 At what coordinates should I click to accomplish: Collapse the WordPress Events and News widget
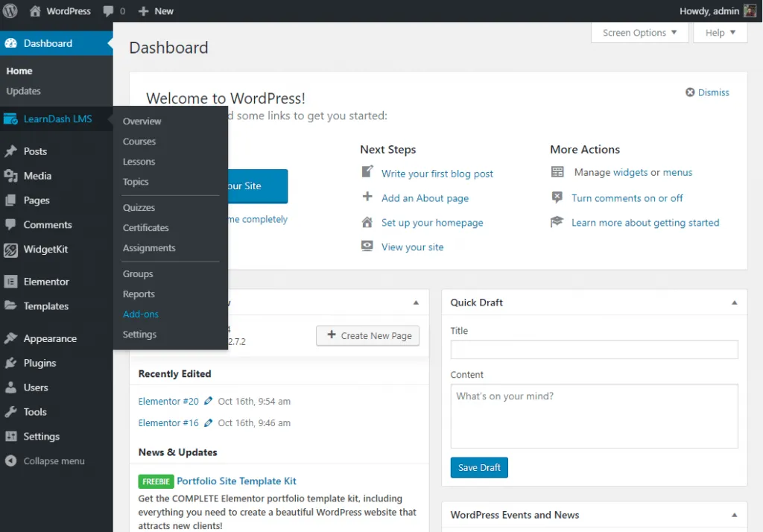tap(734, 515)
